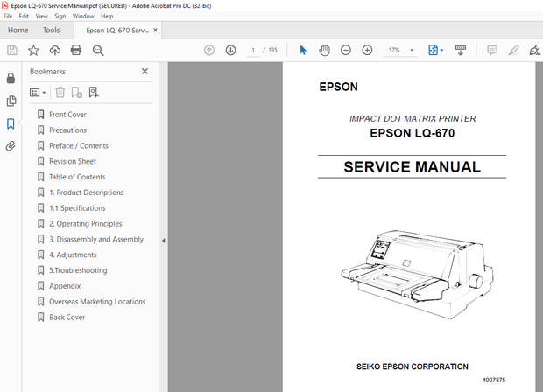Zoom in with the plus icon
This screenshot has height=392, width=543.
(x=367, y=51)
